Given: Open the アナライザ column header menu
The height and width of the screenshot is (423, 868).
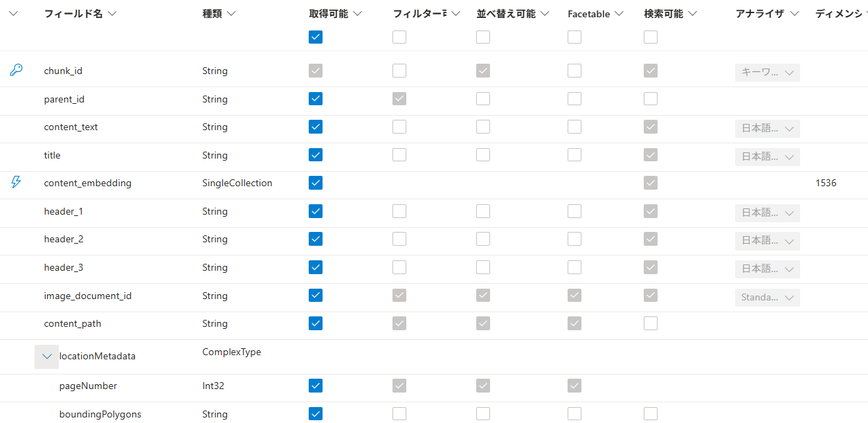Looking at the screenshot, I should [x=795, y=14].
